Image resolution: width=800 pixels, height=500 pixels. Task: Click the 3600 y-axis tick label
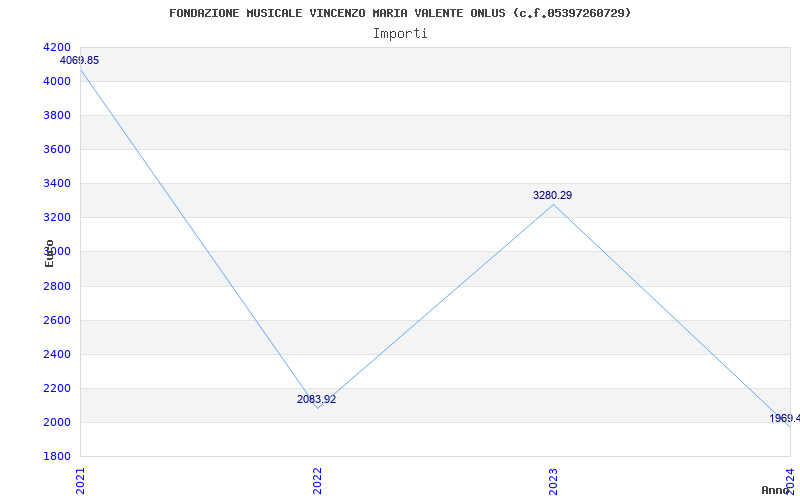[x=57, y=149]
